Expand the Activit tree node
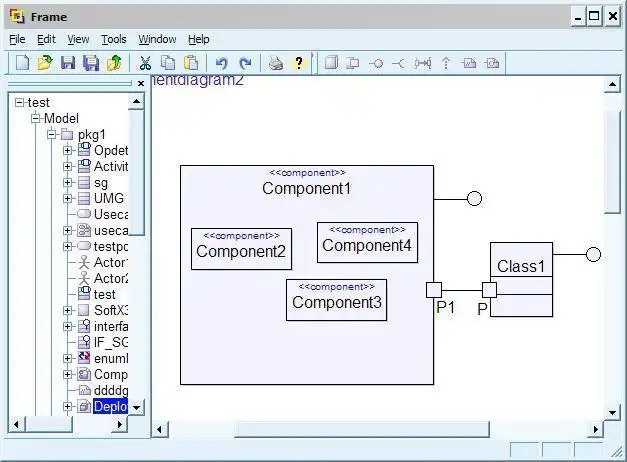Image resolution: width=627 pixels, height=462 pixels. pos(68,166)
